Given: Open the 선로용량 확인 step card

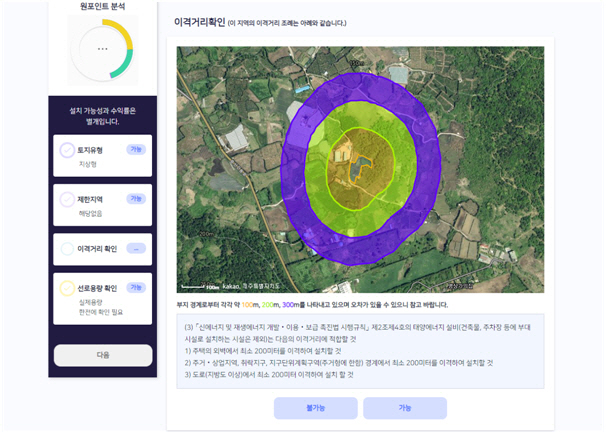Looking at the screenshot, I should click(x=102, y=299).
